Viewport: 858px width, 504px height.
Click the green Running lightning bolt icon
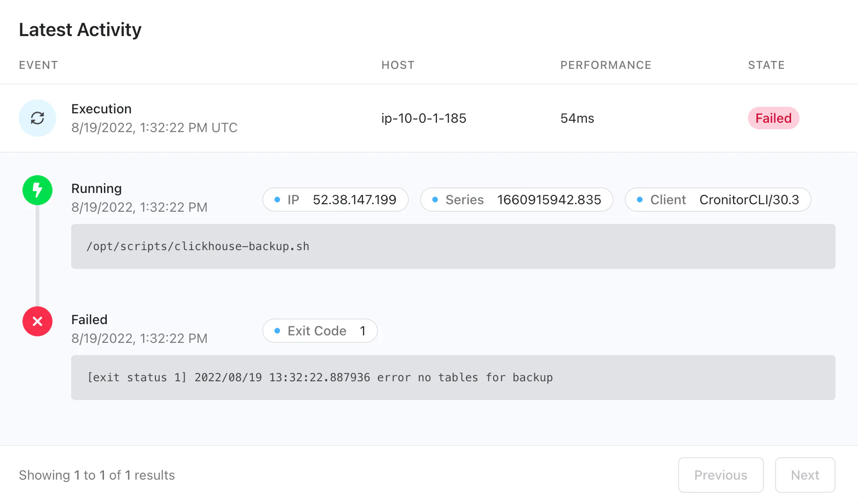37,190
